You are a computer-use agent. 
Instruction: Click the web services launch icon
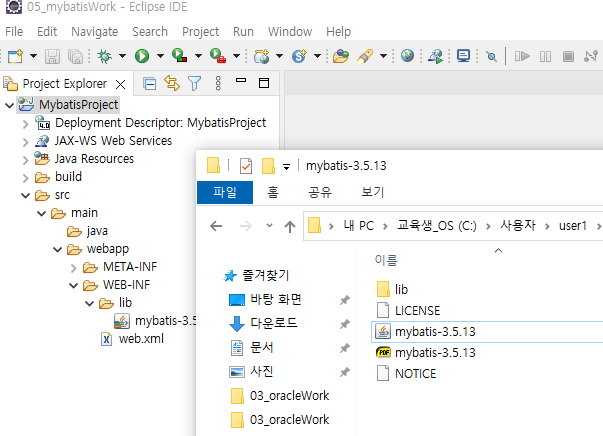point(436,57)
